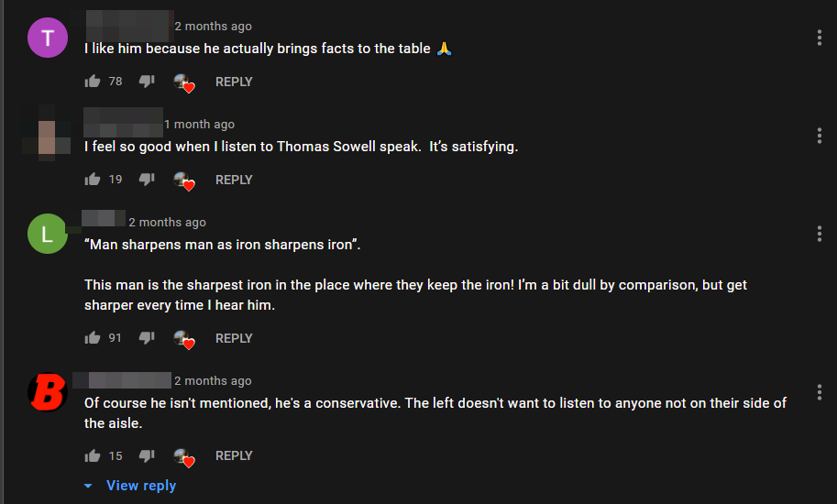837x504 pixels.
Task: Click creator heart on Thomas Sowell speak comment
Action: [x=184, y=181]
